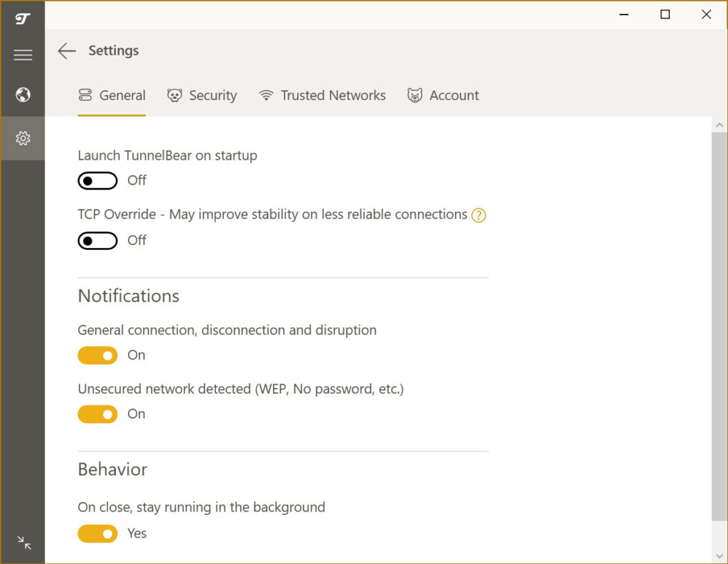728x564 pixels.
Task: Click the vertical scrollbar thumb
Action: pos(719,326)
